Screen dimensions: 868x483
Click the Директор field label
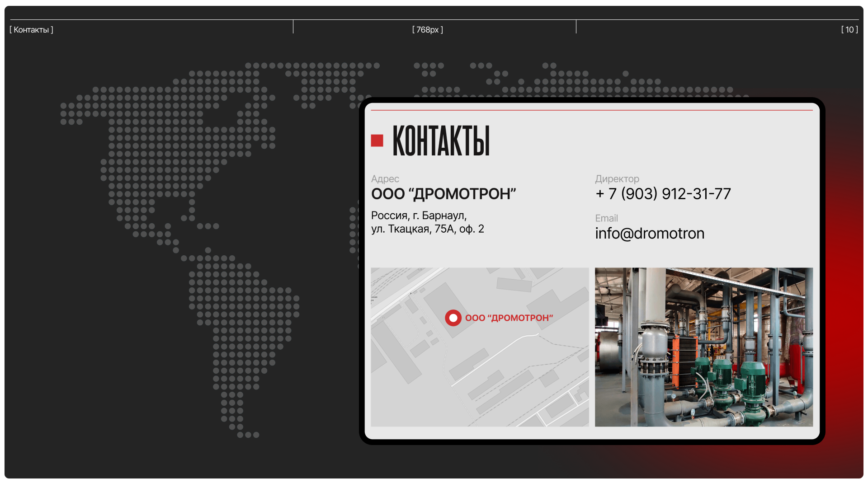click(x=617, y=179)
